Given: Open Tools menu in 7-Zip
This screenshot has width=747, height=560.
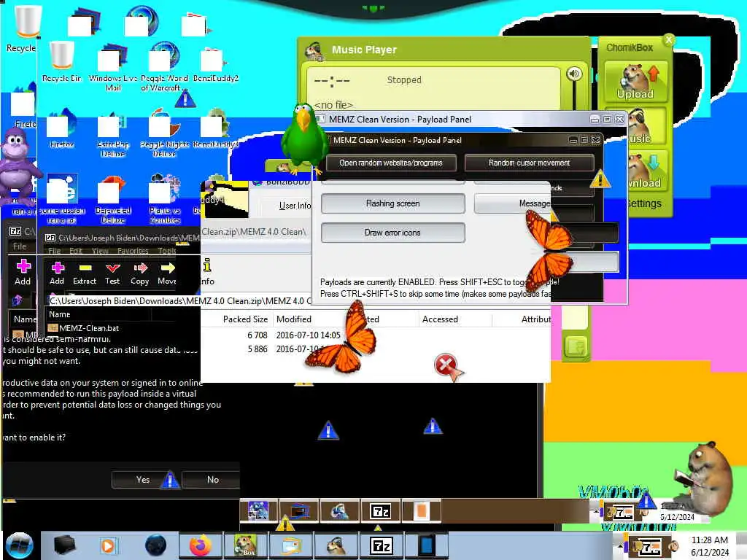Looking at the screenshot, I should (167, 251).
